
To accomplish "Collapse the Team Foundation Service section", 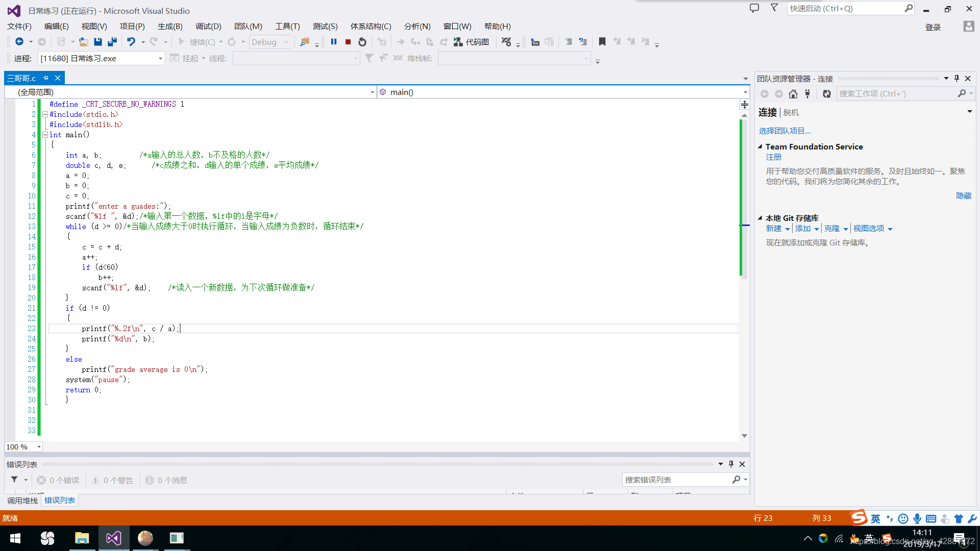I will (x=760, y=146).
